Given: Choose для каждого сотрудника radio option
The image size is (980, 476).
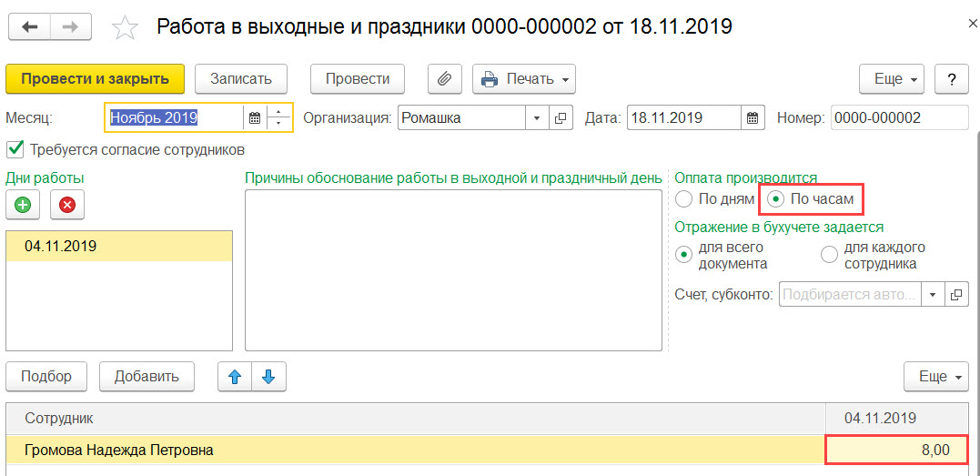Looking at the screenshot, I should (829, 255).
